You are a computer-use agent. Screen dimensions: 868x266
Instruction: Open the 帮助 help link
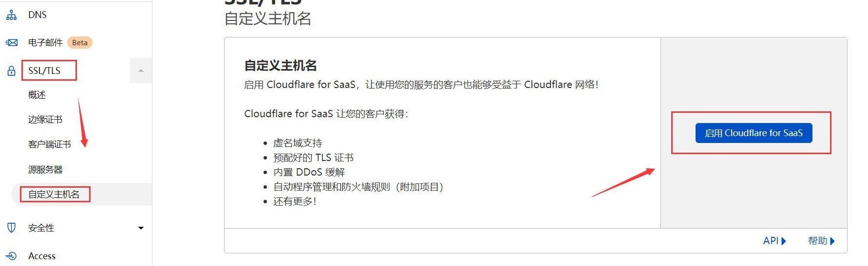click(x=817, y=241)
